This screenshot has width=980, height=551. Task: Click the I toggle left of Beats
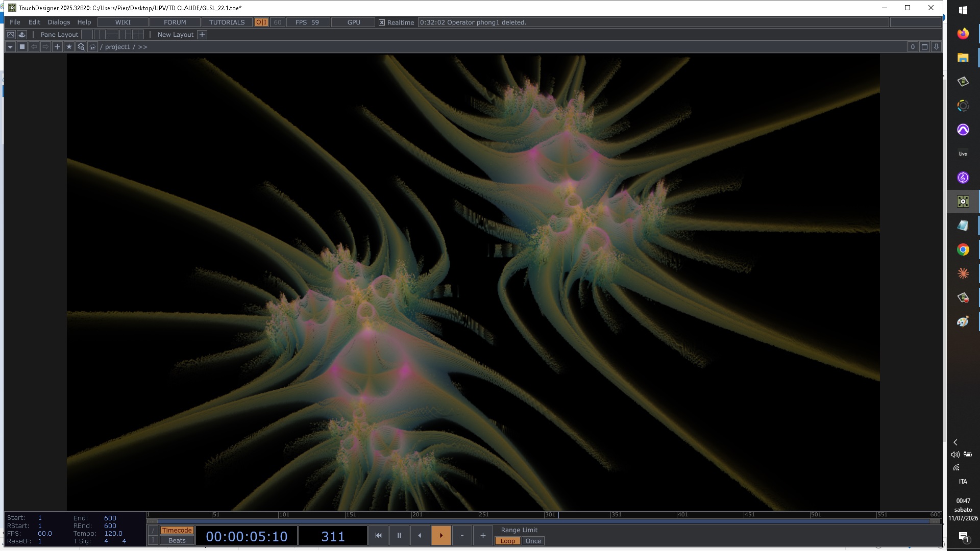click(153, 541)
